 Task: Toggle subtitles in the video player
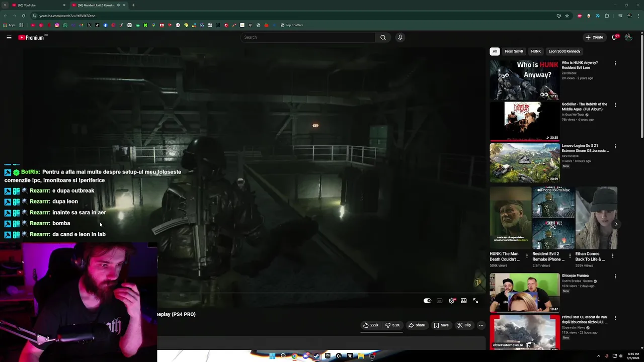point(439,301)
